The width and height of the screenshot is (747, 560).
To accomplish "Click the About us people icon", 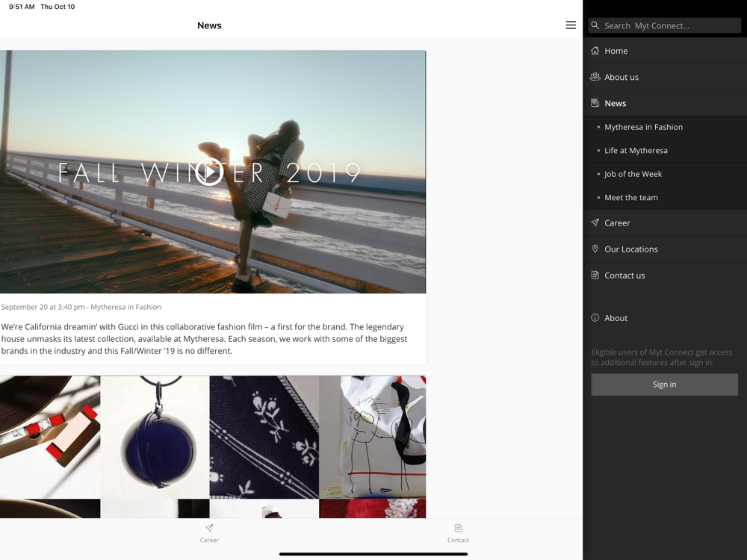I will point(595,77).
